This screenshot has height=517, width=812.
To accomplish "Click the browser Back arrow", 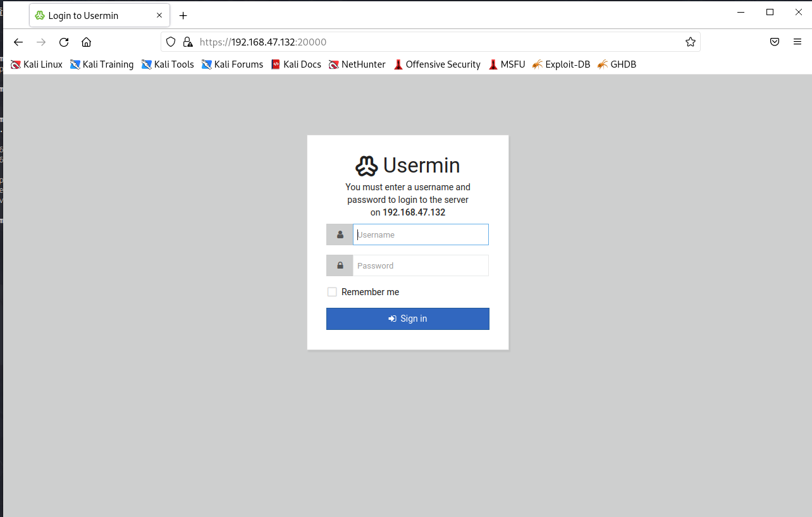I will point(18,42).
